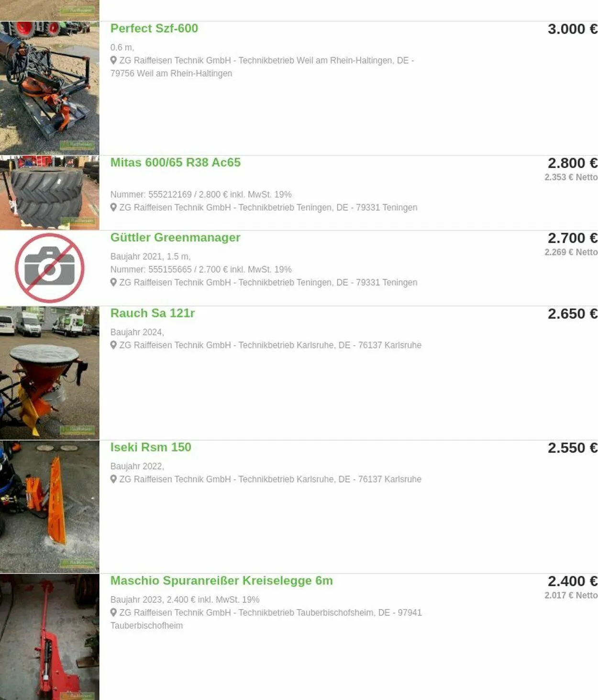Image resolution: width=598 pixels, height=700 pixels.
Task: Click location pin beside Mitas listing address
Action: tap(113, 207)
